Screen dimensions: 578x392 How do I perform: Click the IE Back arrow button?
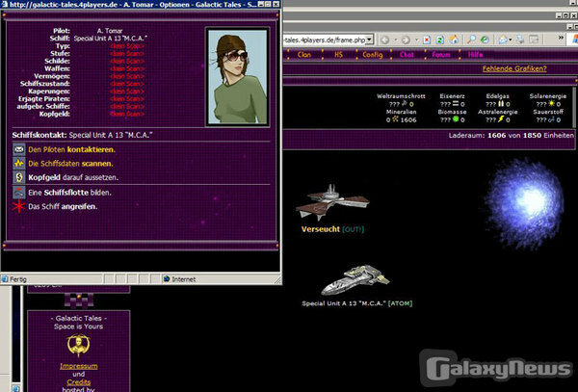384,39
